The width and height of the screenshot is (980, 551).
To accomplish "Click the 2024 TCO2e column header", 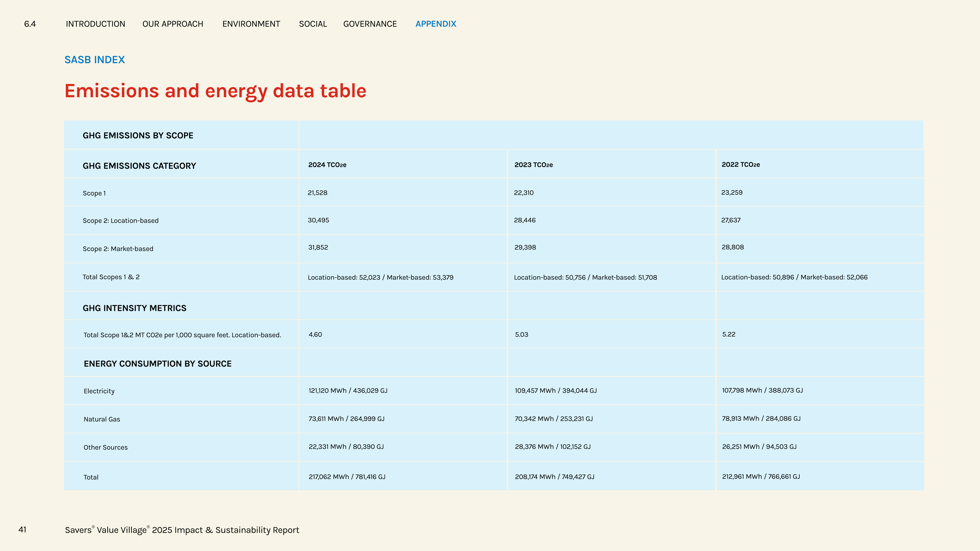I will [x=327, y=165].
